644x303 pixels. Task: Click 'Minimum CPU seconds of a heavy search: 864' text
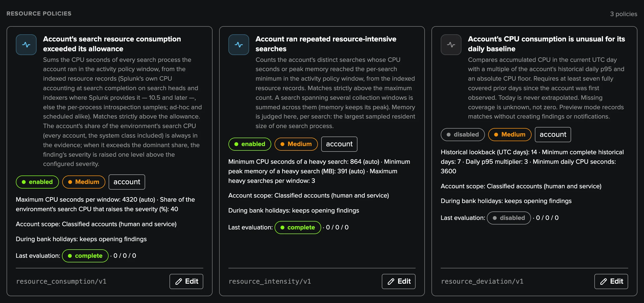tap(295, 162)
